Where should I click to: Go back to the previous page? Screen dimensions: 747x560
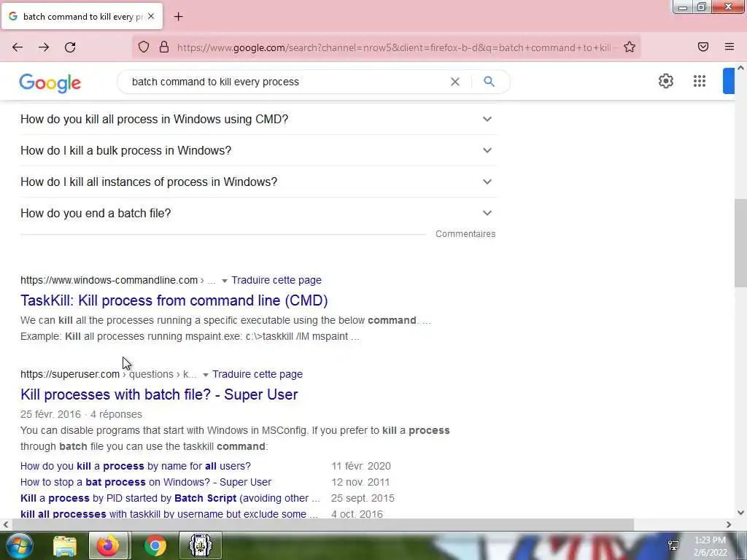click(18, 47)
